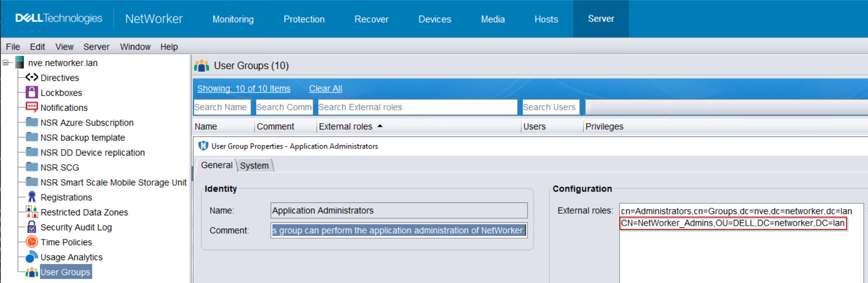Select the Usage Analytics icon
Viewport: 868px width, 283px height.
pos(31,257)
